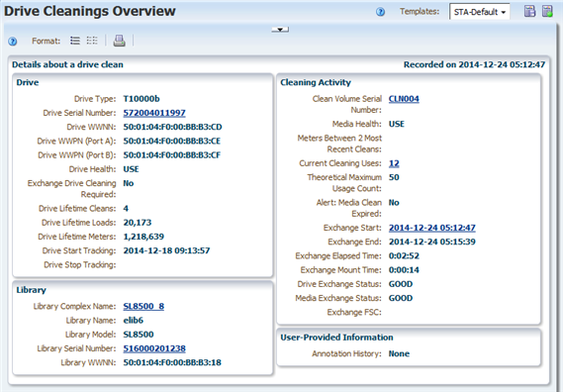Click Exchange Drive Cleaning Required value No
The height and width of the screenshot is (392, 563).
coord(129,183)
